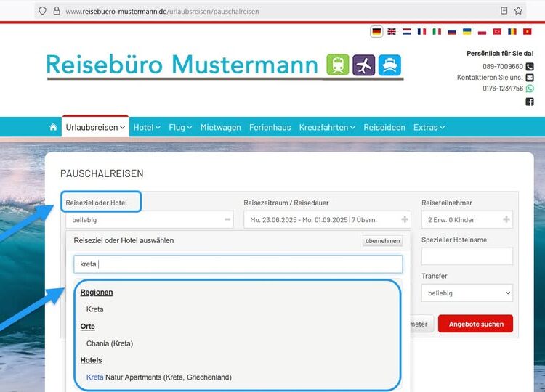This screenshot has width=545, height=392.
Task: Click the übernehmen button
Action: [x=382, y=241]
